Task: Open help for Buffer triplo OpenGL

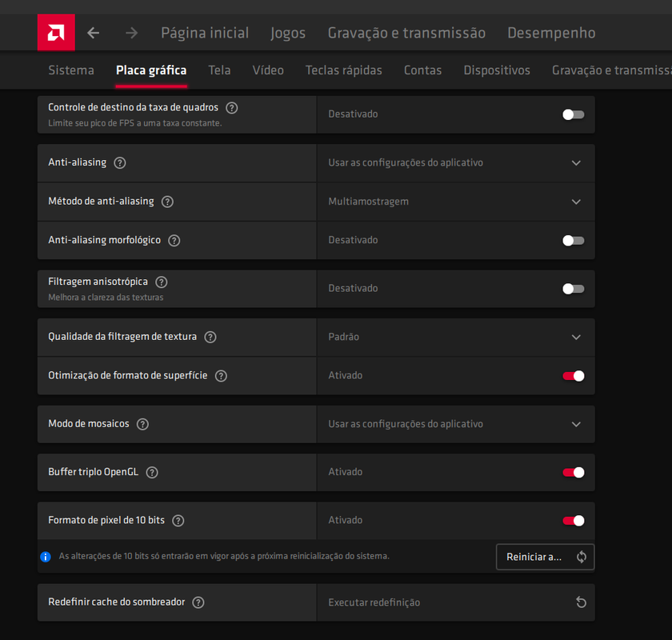Action: point(152,472)
